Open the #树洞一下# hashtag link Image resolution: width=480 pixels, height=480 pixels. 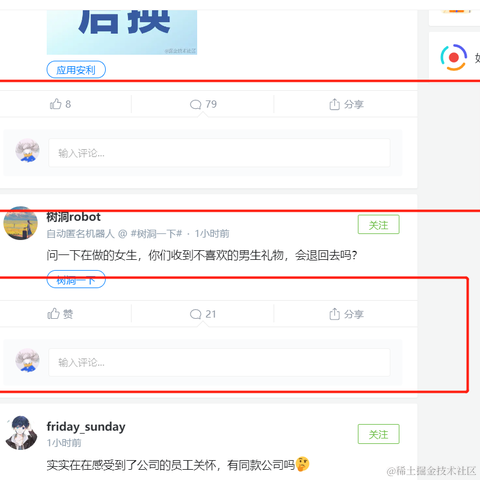pos(156,234)
